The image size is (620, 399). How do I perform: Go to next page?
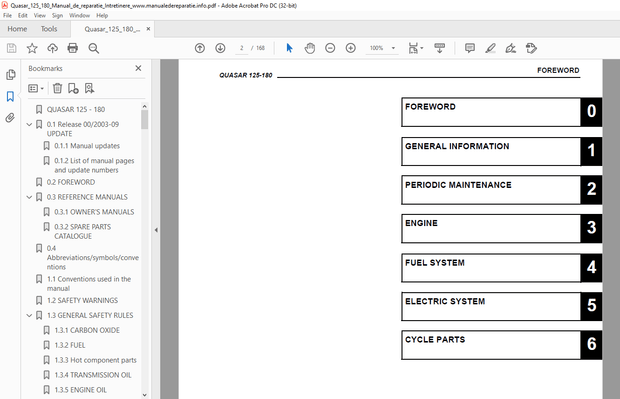click(220, 48)
